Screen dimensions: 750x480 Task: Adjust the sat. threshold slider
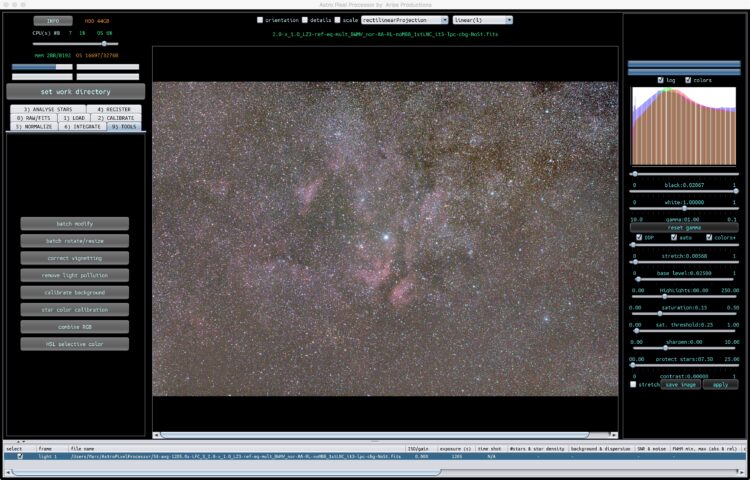[684, 314]
